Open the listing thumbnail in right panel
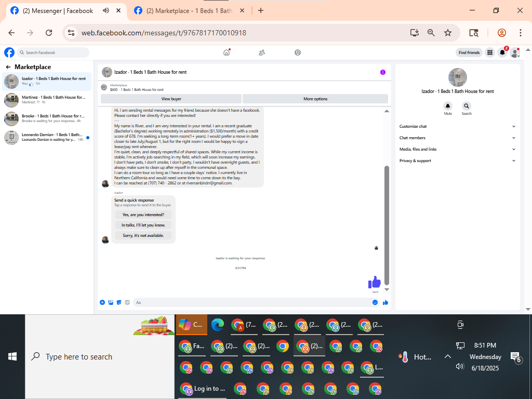The image size is (532, 399). tap(457, 77)
